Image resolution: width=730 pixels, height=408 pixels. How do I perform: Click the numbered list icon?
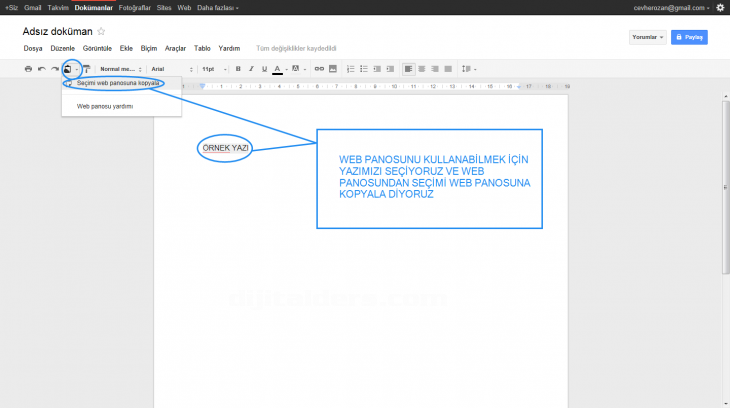tap(351, 69)
